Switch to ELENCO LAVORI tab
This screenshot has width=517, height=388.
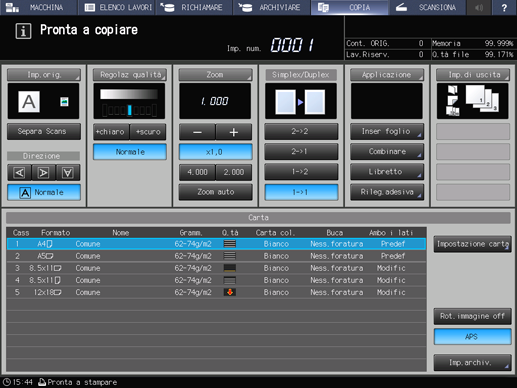[x=117, y=7]
